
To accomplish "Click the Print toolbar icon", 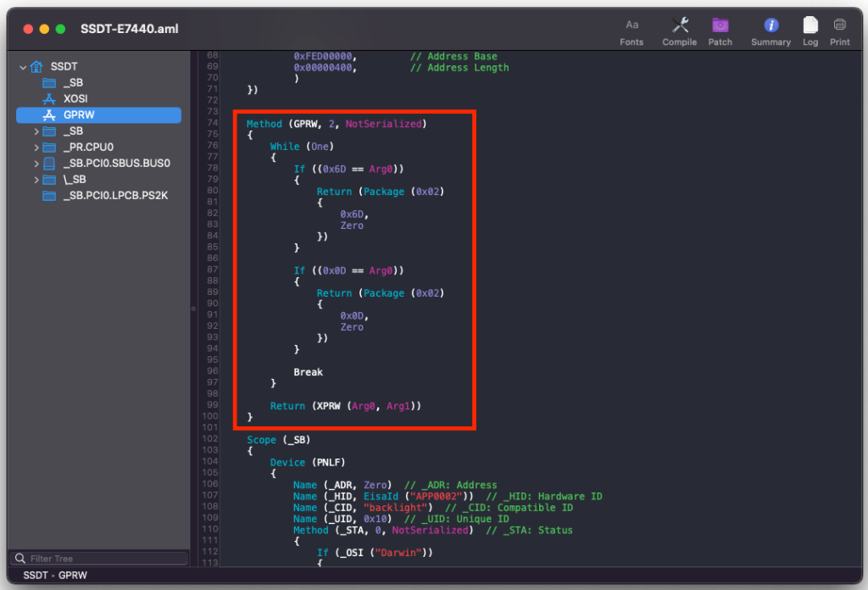I will pyautogui.click(x=839, y=25).
